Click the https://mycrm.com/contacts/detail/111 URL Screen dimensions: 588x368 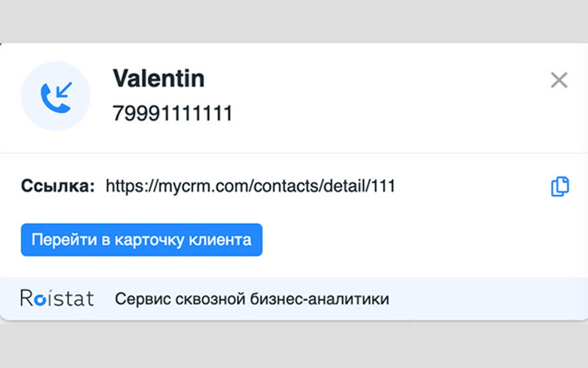tap(251, 186)
